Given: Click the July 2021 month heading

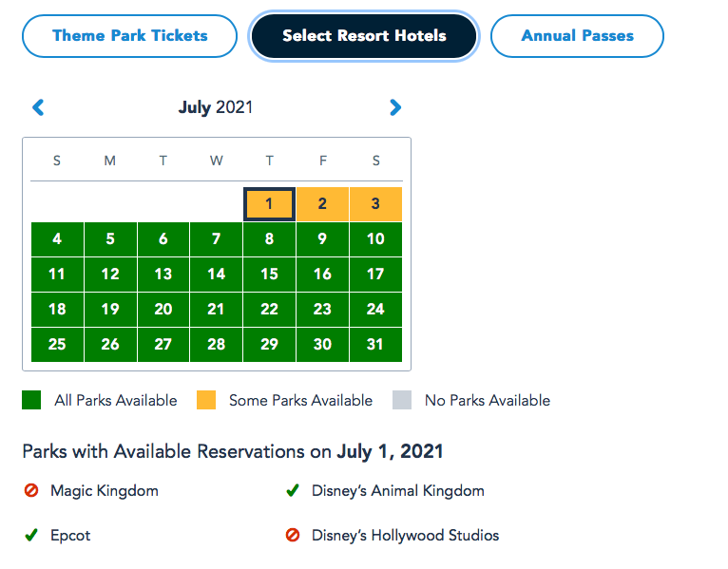Looking at the screenshot, I should click(x=216, y=107).
